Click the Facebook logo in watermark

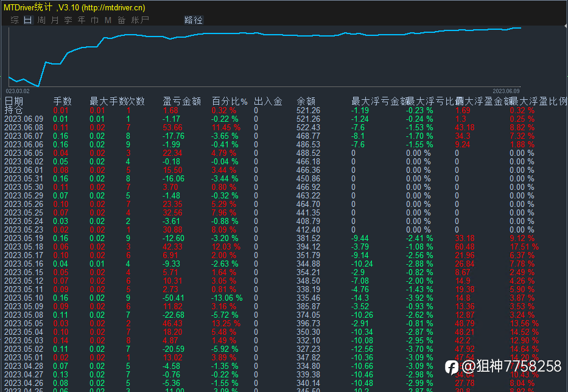[452, 368]
